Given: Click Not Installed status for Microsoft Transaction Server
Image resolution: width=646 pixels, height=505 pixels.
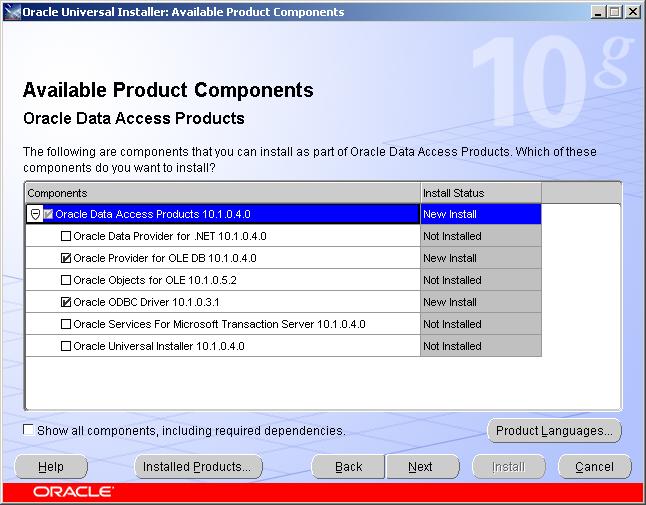Looking at the screenshot, I should tap(481, 324).
